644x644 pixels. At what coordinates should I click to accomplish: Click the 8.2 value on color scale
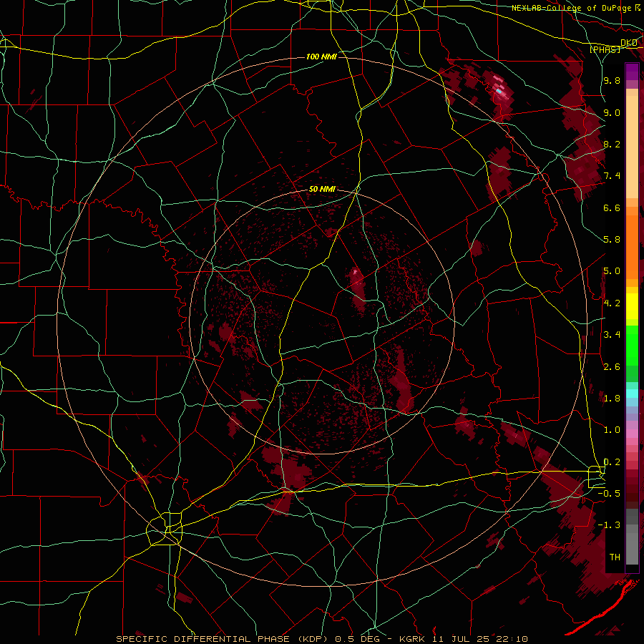[612, 144]
